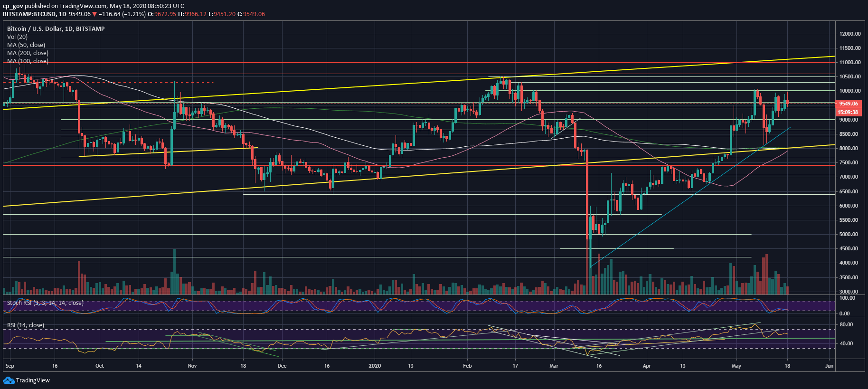The height and width of the screenshot is (389, 868).
Task: Click the Mar date label on time axis
Action: coord(554,366)
